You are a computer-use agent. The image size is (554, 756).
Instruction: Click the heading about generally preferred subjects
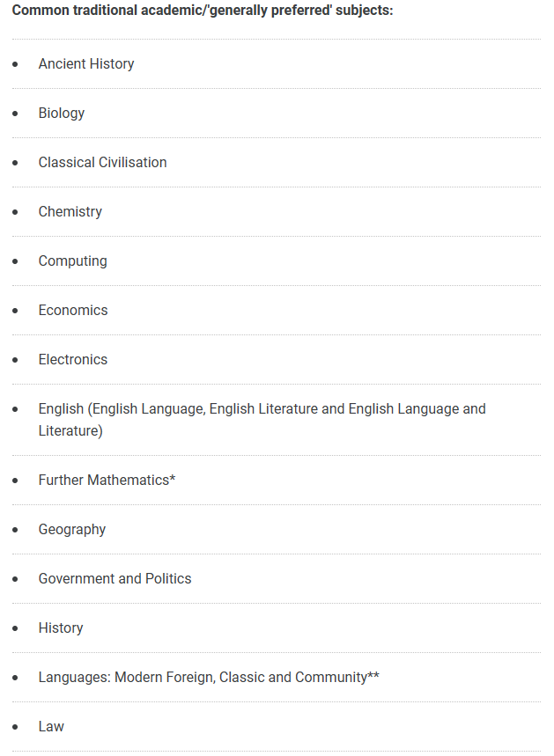click(203, 11)
